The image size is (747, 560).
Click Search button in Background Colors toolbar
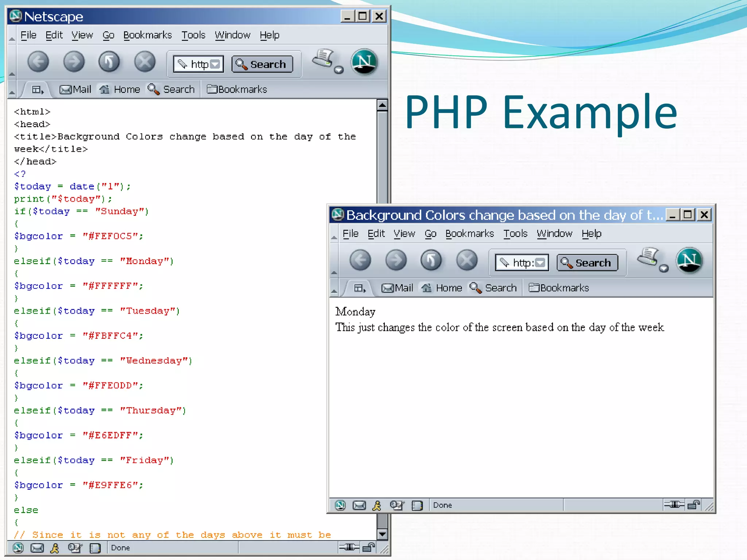click(587, 262)
